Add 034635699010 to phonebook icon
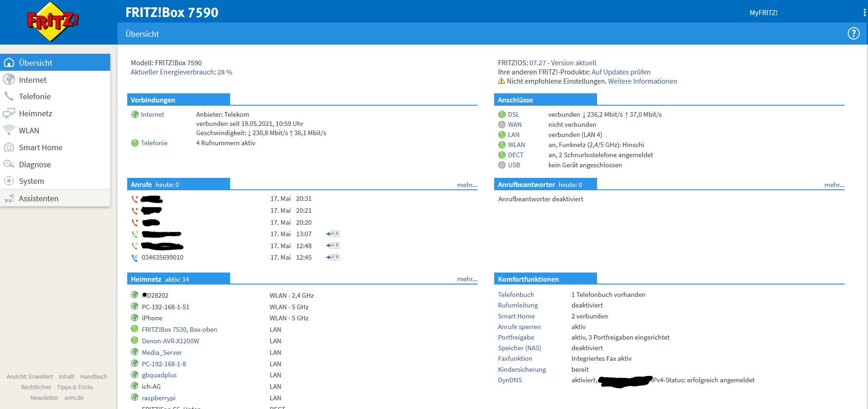868x409 pixels. click(x=333, y=257)
